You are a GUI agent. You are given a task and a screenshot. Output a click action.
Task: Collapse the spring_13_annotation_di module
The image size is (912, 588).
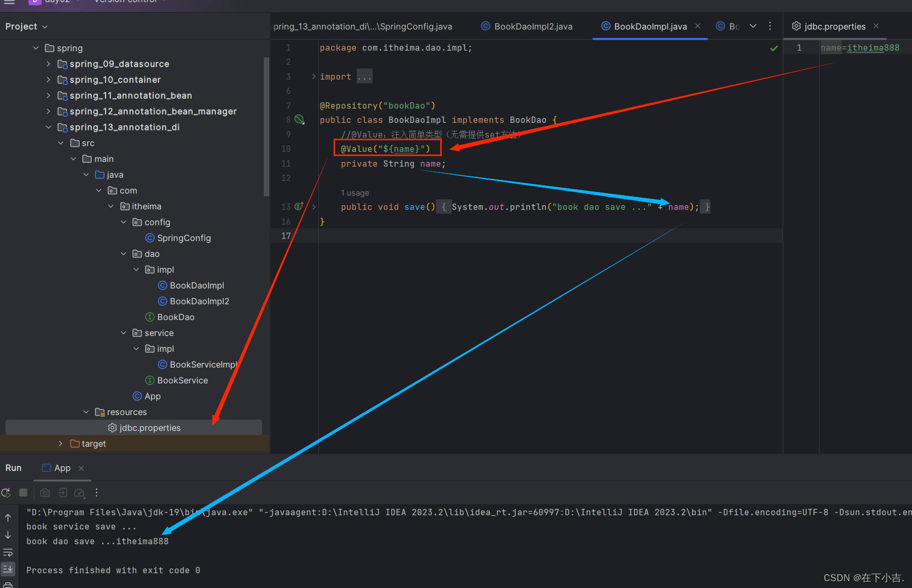[x=49, y=127]
